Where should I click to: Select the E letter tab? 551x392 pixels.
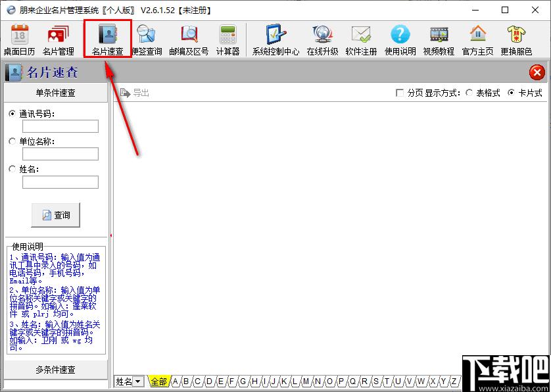pyautogui.click(x=221, y=381)
